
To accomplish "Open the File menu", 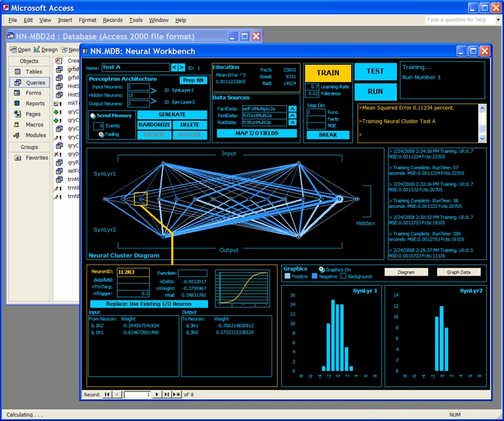I will 13,20.
